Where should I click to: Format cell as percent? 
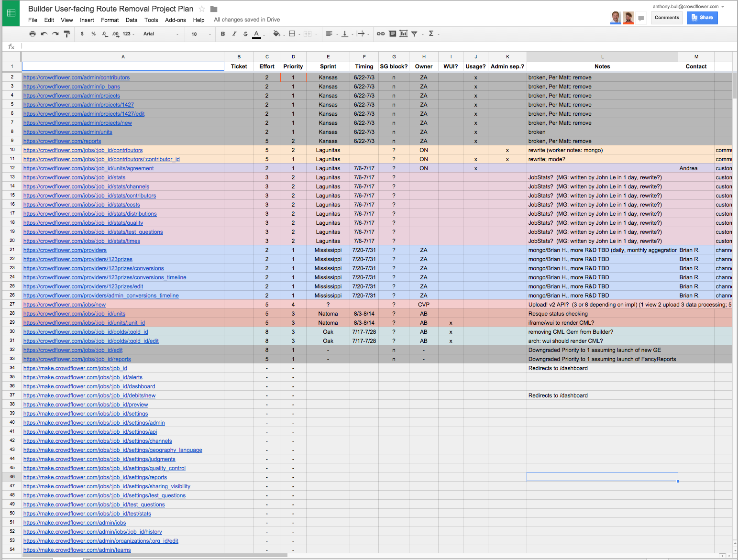[x=93, y=34]
